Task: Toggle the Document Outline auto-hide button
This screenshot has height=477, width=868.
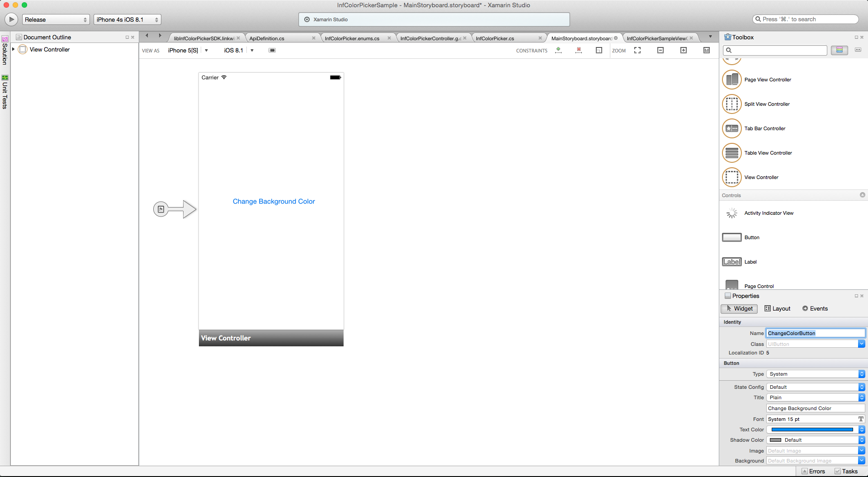Action: click(x=127, y=37)
